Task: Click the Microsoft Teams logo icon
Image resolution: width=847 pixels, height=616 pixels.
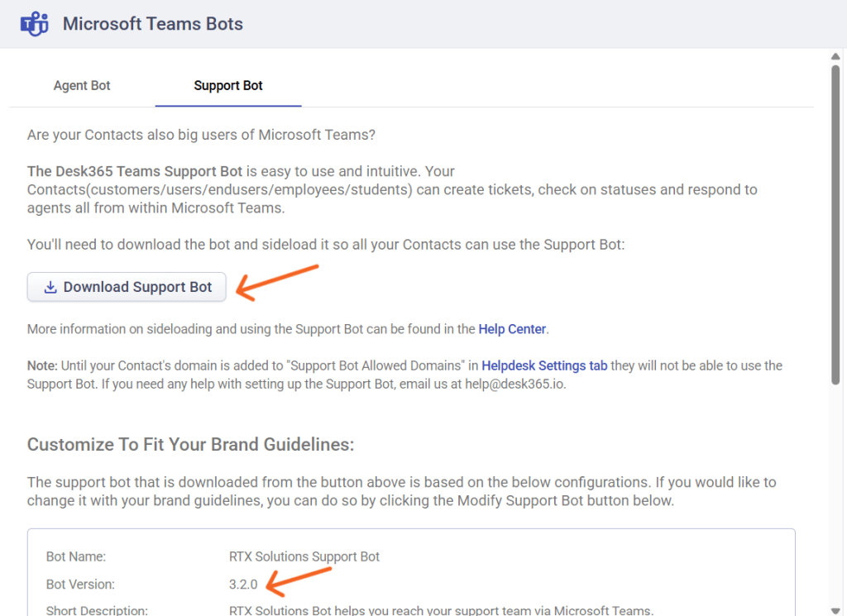Action: point(34,24)
